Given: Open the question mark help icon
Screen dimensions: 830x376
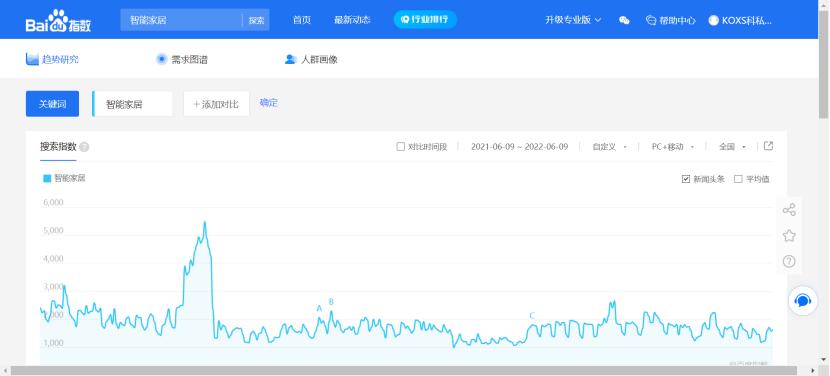Looking at the screenshot, I should [x=789, y=261].
